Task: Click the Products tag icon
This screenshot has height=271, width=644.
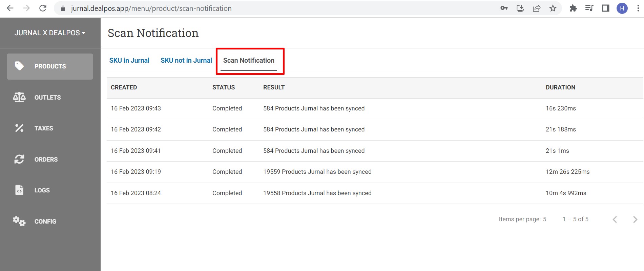Action: pyautogui.click(x=19, y=66)
